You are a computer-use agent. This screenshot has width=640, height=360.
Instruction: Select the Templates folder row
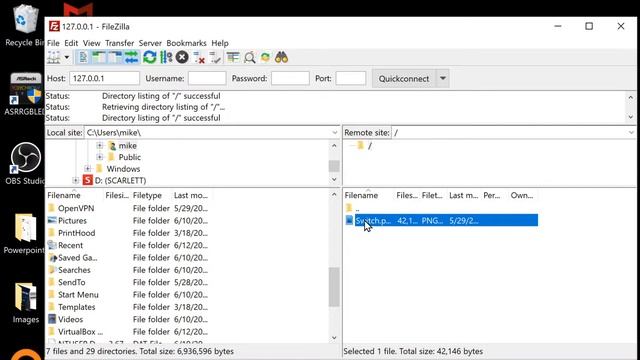(x=128, y=307)
